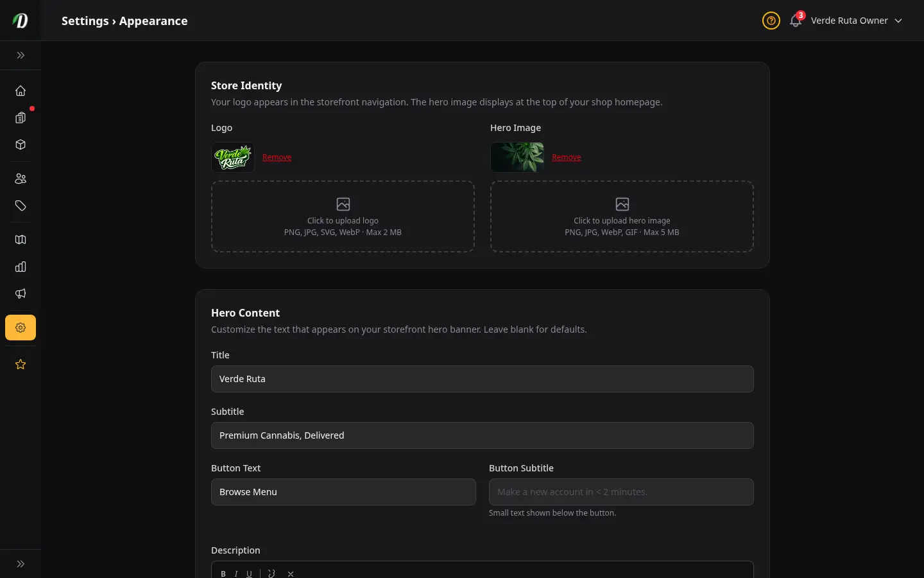Toggle italic in Description editor
The width and height of the screenshot is (924, 578).
click(236, 574)
